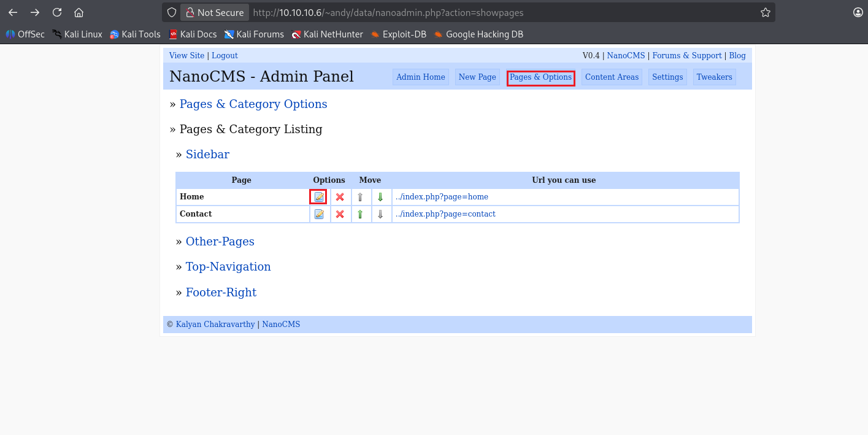Open the Kali Forums bookmark
This screenshot has height=435, width=868.
[x=254, y=34]
